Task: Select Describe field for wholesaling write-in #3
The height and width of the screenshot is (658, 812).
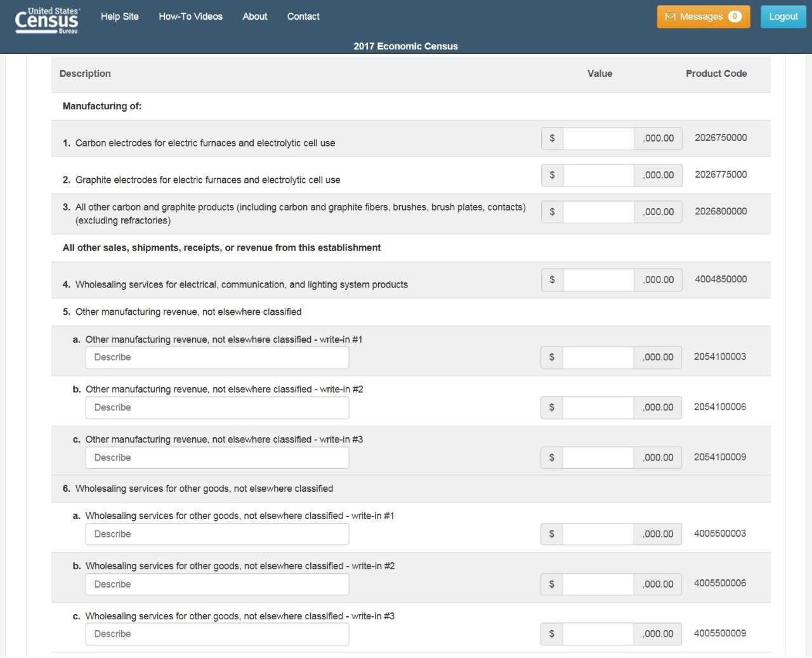Action: [217, 634]
